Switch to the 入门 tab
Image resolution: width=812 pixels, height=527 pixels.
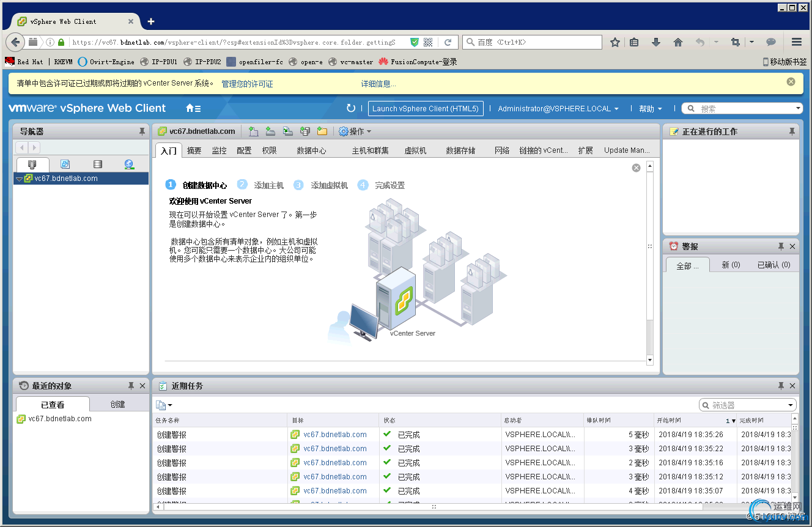[168, 150]
